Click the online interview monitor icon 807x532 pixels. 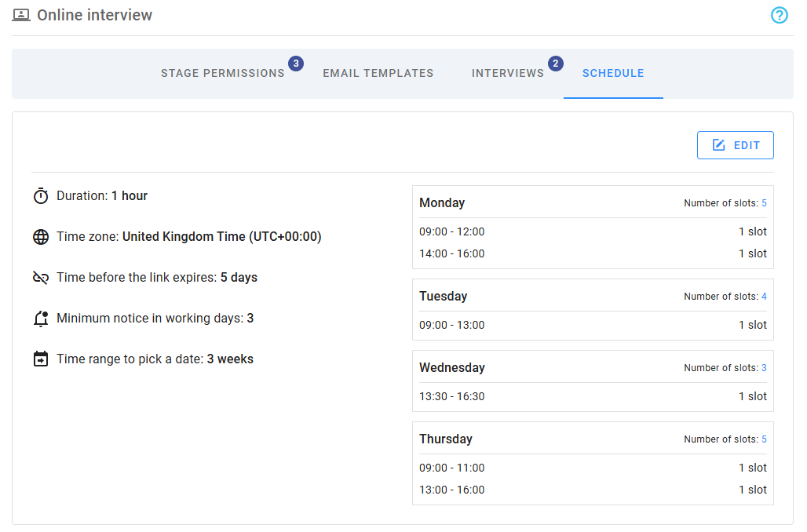[20, 14]
